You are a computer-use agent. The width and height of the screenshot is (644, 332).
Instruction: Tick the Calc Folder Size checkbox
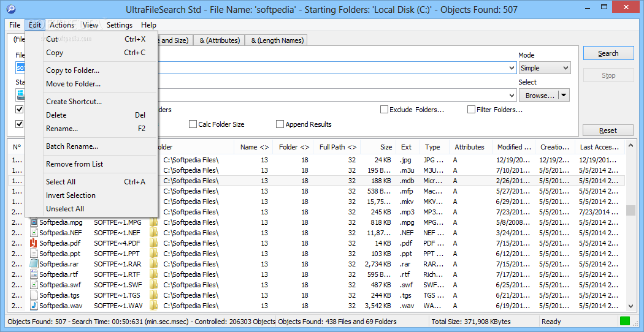coord(193,124)
